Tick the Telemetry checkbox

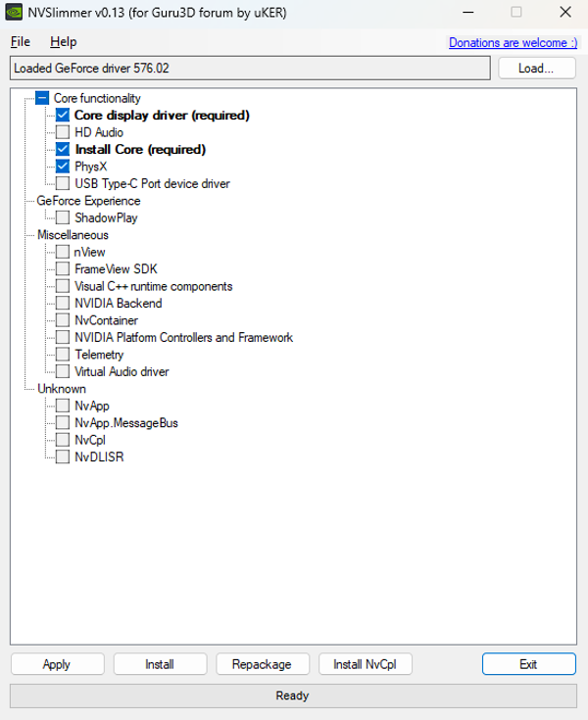point(63,354)
